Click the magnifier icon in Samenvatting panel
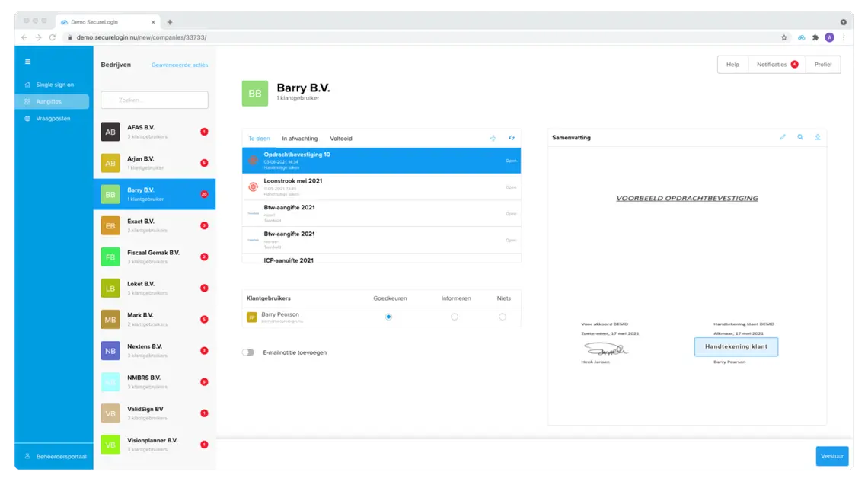The image size is (868, 488). click(800, 138)
